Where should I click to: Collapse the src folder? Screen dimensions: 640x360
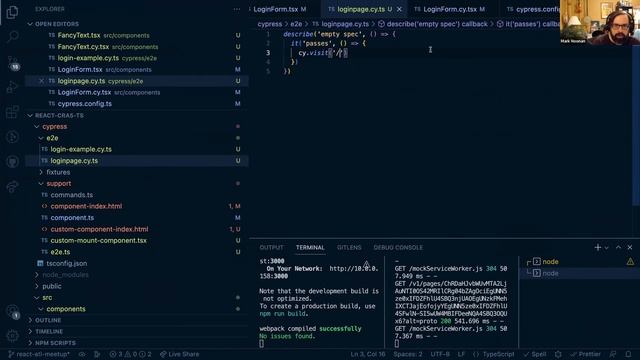[47, 298]
